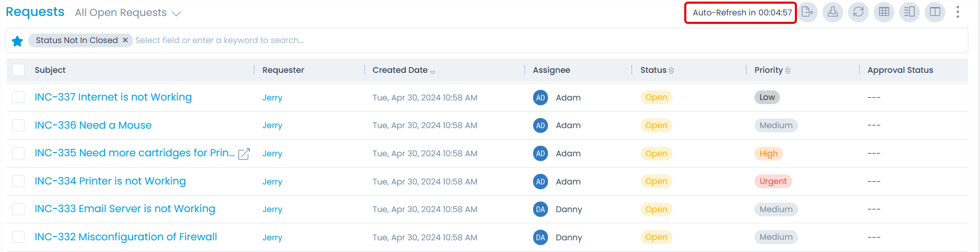This screenshot has height=252, width=980.
Task: Click the Status column sort arrows
Action: (671, 71)
